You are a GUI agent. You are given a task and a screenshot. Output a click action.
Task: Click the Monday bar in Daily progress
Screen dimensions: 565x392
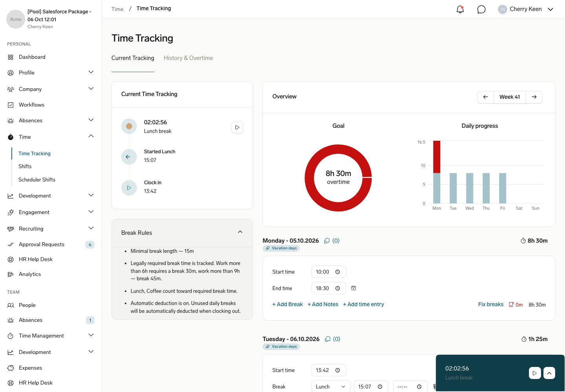[437, 172]
